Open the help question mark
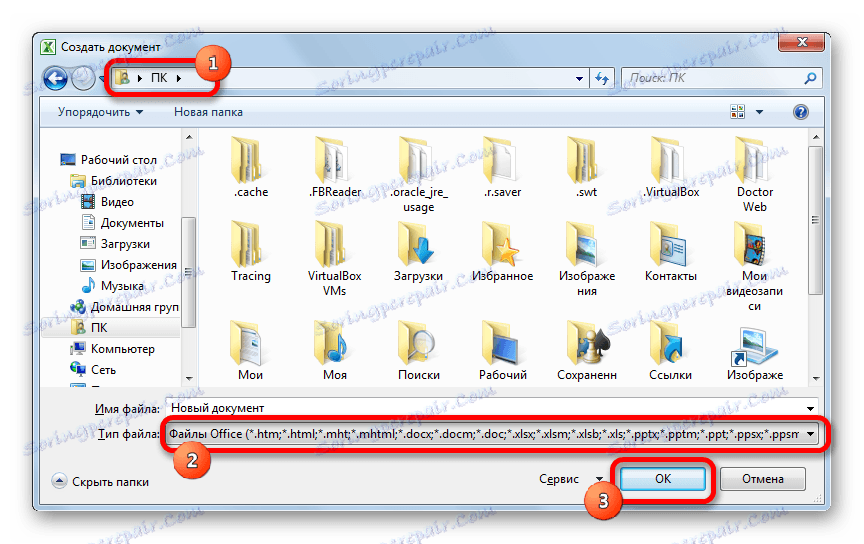Viewport: 864px width, 544px height. (x=800, y=112)
